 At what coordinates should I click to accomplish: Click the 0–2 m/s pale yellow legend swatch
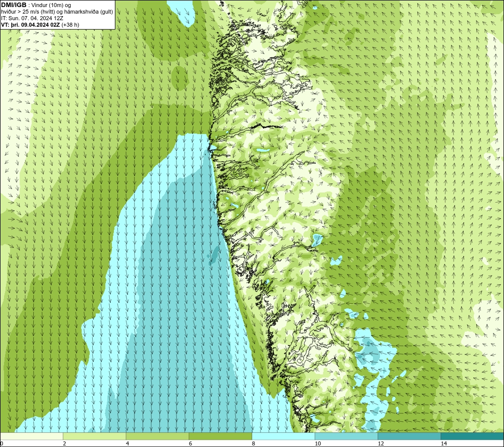click(x=31, y=436)
